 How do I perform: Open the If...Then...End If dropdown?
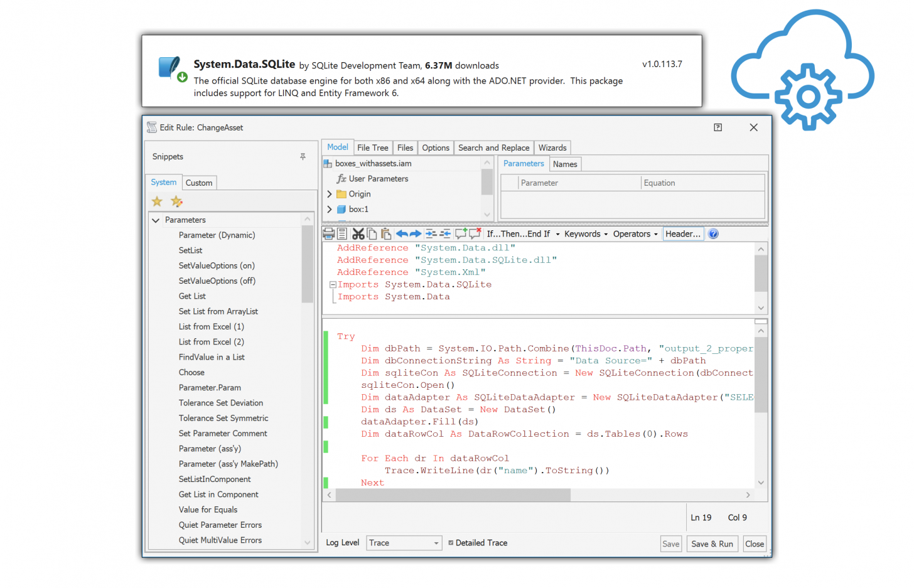click(524, 234)
